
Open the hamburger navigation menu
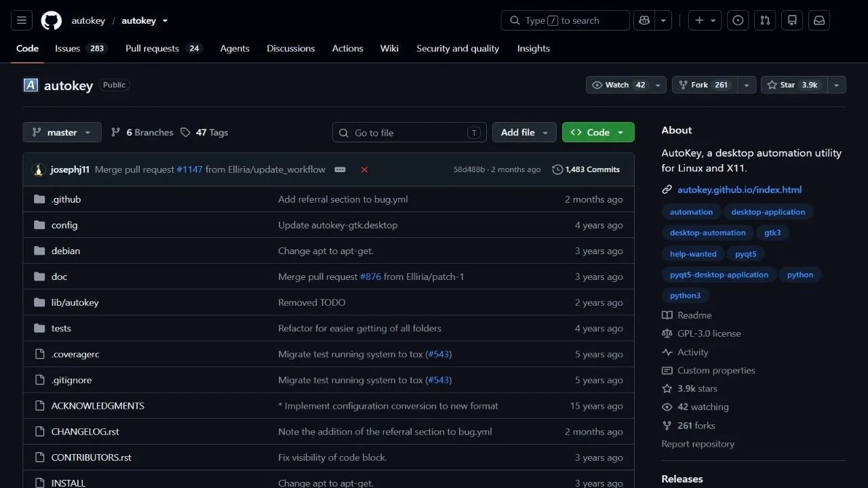21,20
